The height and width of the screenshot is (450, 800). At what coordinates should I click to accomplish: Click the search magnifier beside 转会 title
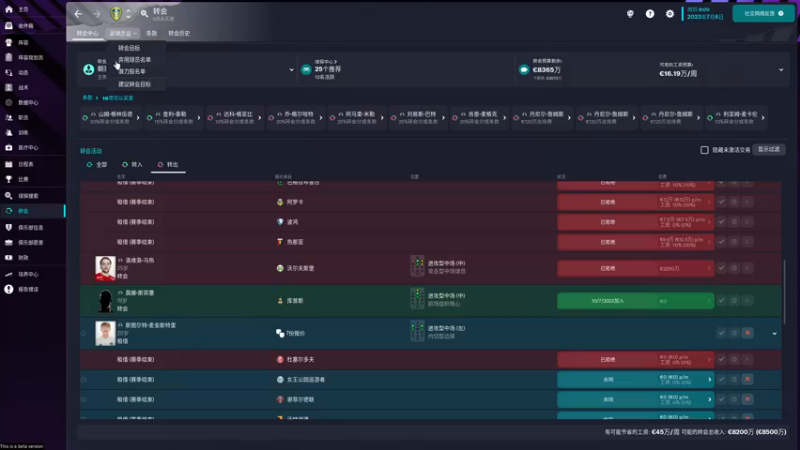pyautogui.click(x=144, y=14)
